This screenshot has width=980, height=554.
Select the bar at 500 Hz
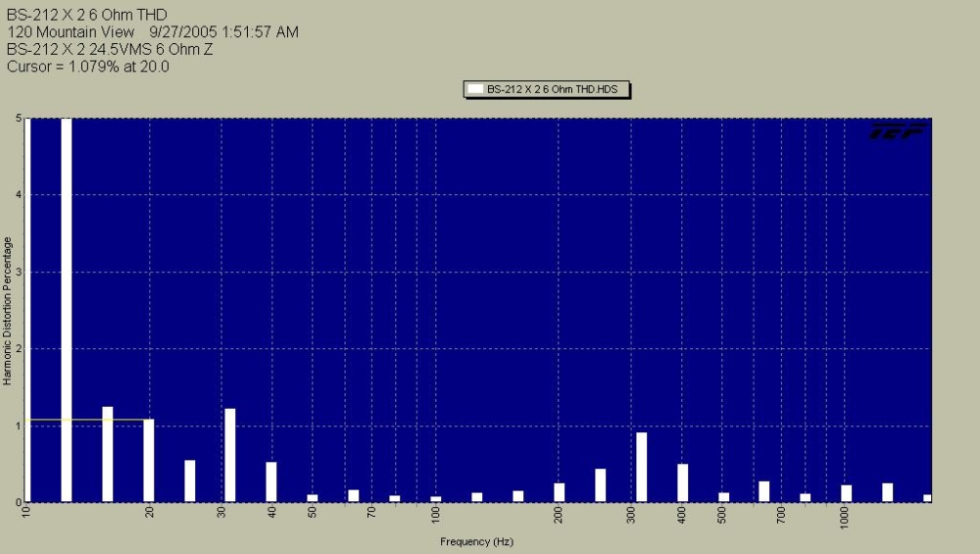coord(723,497)
